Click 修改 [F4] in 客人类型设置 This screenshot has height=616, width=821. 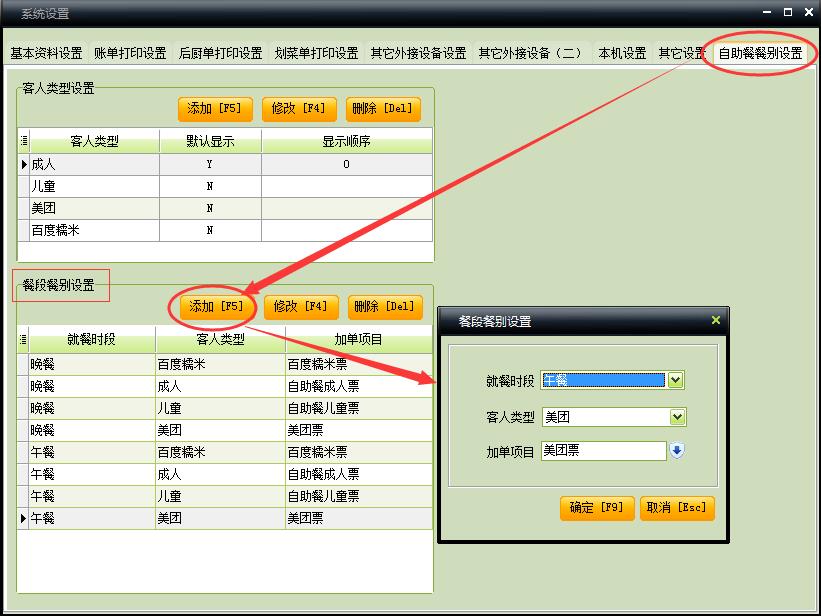[299, 109]
